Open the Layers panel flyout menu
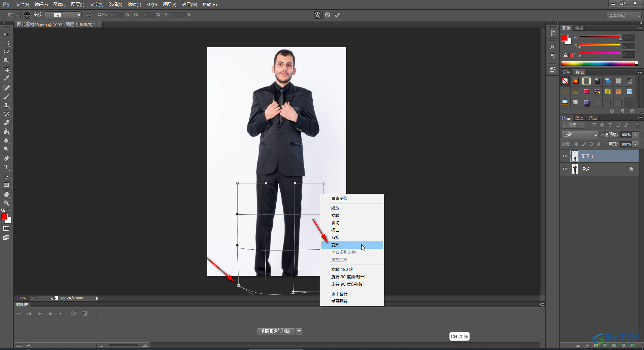 coord(640,118)
